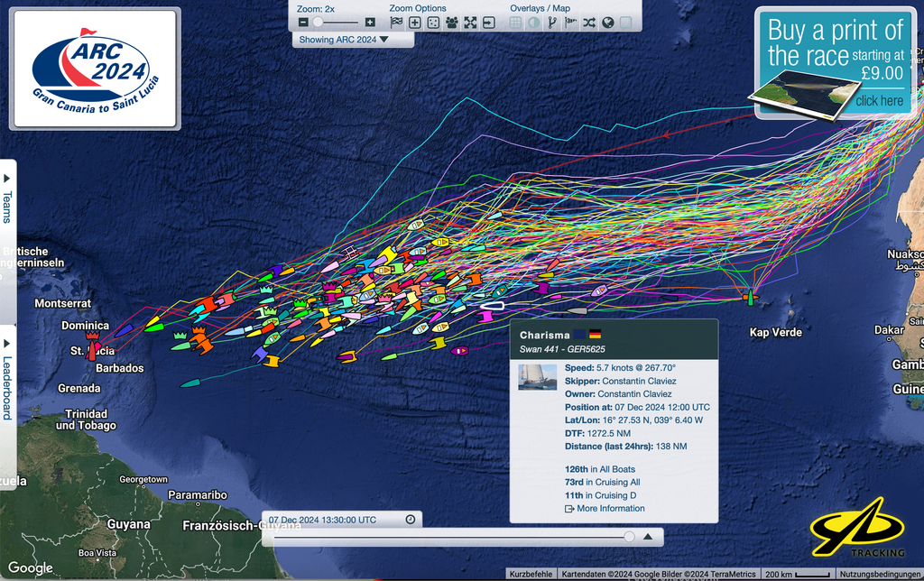Click the 07 Dec 2024 13:30:00 UTC timestamp
The height and width of the screenshot is (581, 924).
[x=322, y=520]
